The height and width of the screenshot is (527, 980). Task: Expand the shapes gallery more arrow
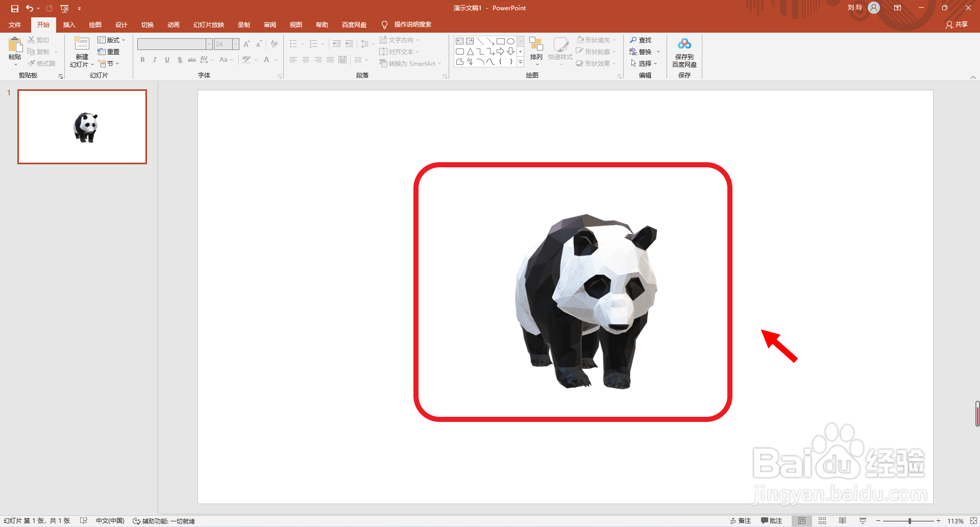(x=520, y=62)
